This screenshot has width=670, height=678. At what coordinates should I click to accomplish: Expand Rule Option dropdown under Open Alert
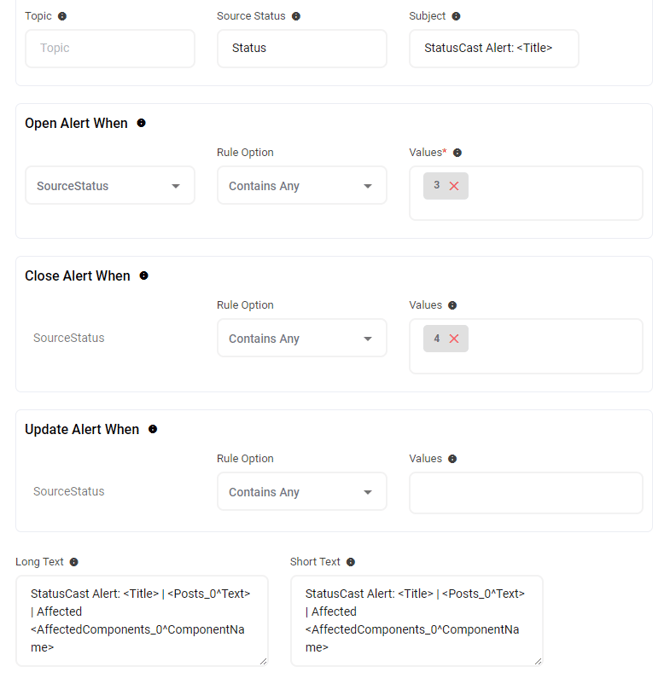301,186
